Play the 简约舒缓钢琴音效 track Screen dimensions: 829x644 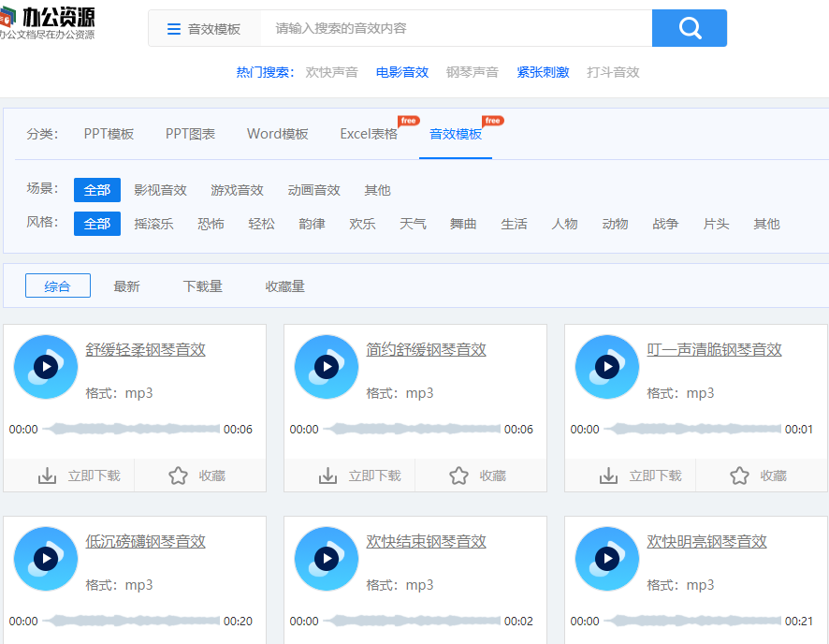coord(327,366)
